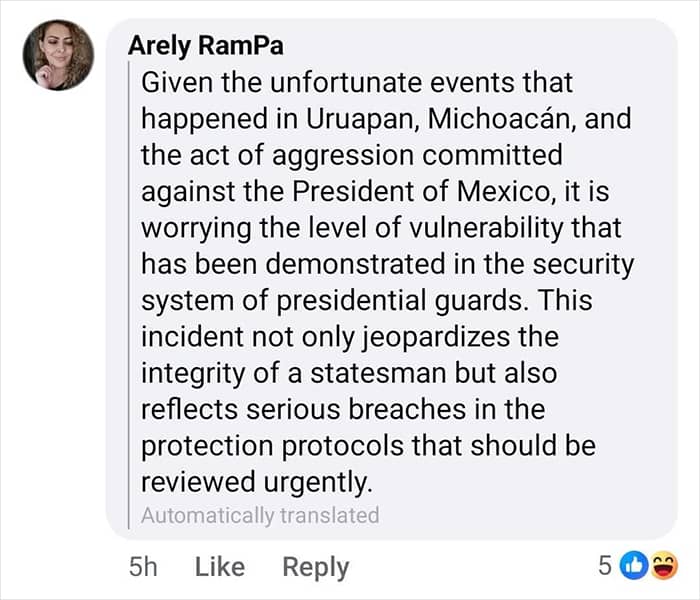The height and width of the screenshot is (600, 700).
Task: Click the Automatically translated label
Action: pyautogui.click(x=260, y=516)
